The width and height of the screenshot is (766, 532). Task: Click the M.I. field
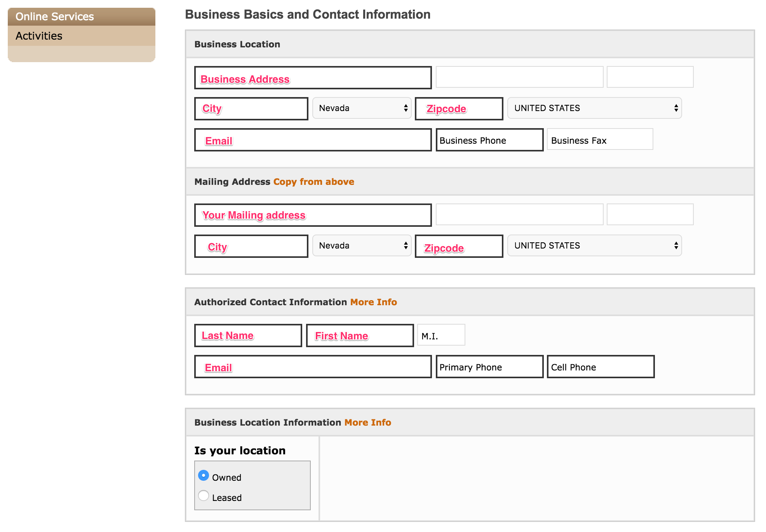441,335
